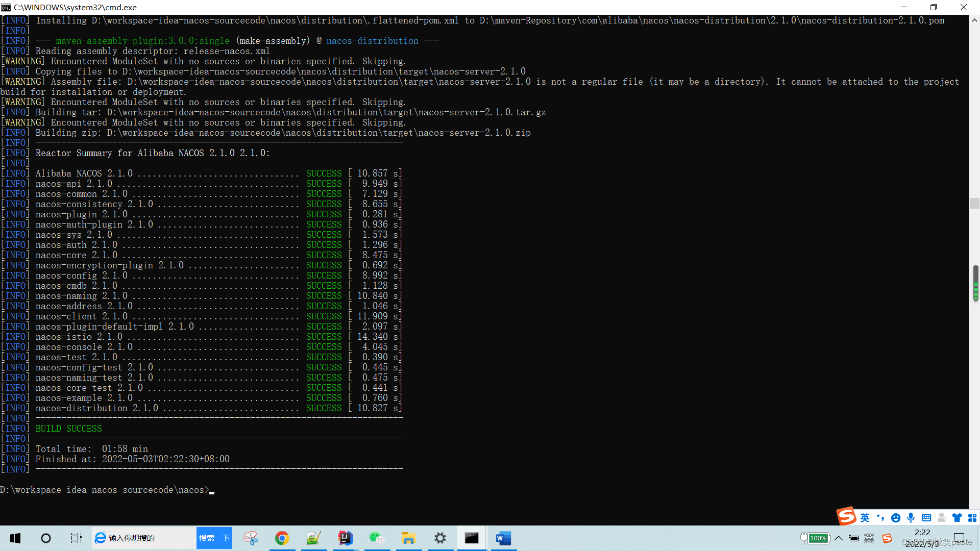Image resolution: width=980 pixels, height=551 pixels.
Task: Open soft keyboard on Sogou IME bar
Action: click(926, 518)
